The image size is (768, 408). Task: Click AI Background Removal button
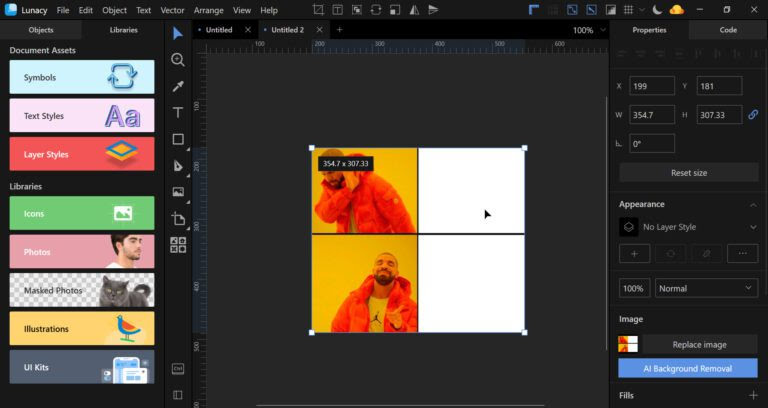(688, 368)
